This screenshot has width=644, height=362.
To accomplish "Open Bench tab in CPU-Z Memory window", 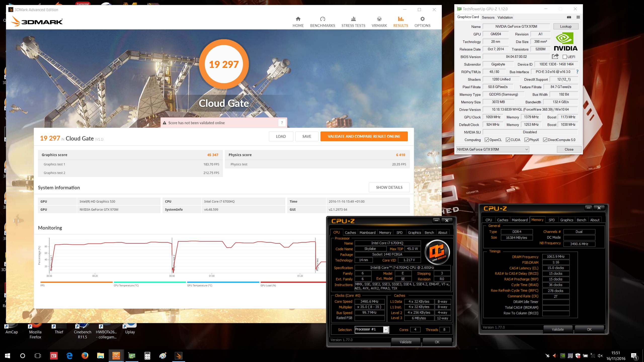I will (x=581, y=220).
